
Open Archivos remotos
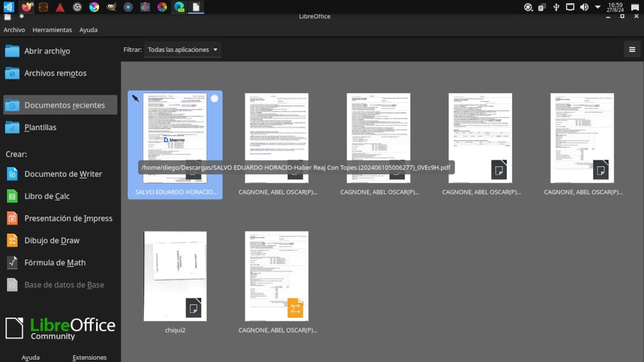click(55, 73)
